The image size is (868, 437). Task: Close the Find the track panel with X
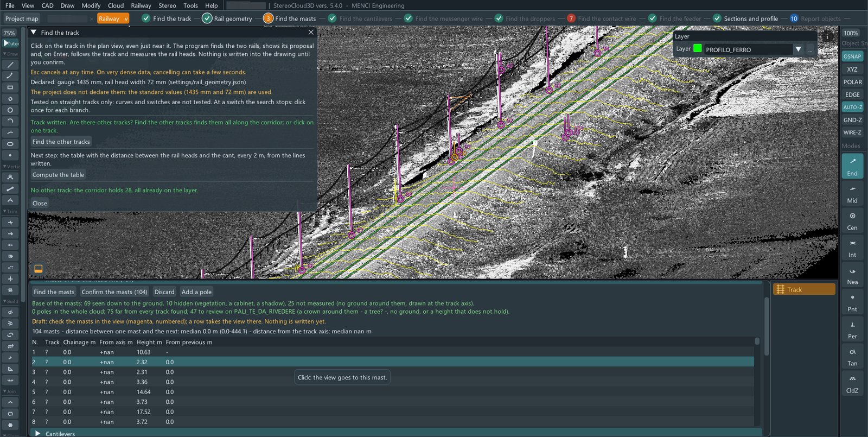point(311,33)
